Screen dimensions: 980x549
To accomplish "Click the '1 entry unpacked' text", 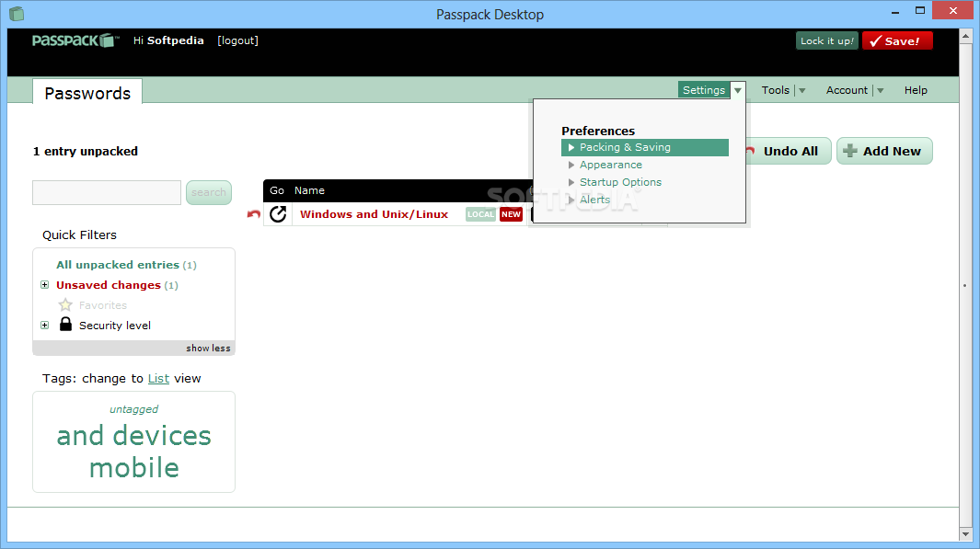I will 85,151.
